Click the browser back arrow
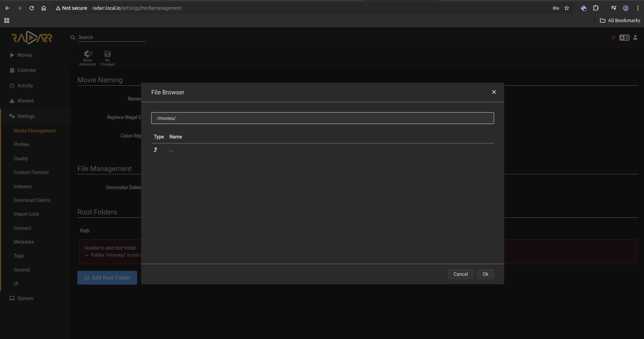The height and width of the screenshot is (339, 644). pyautogui.click(x=7, y=8)
